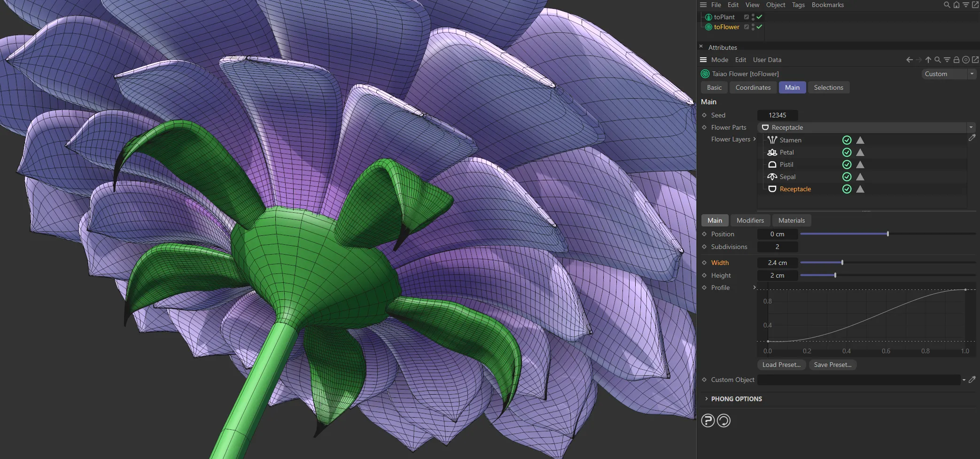Screen dimensions: 980x459
Task: Open the Custom preset dropdown
Action: coord(972,74)
